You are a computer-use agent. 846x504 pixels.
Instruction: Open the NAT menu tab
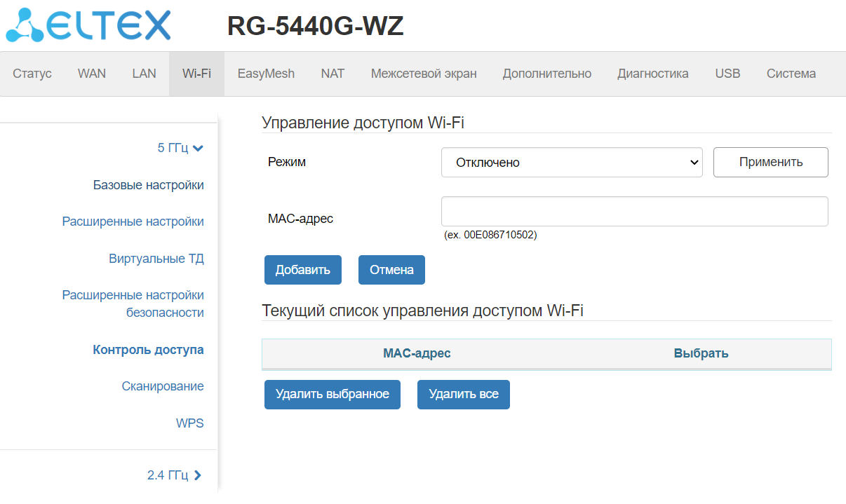tap(333, 74)
